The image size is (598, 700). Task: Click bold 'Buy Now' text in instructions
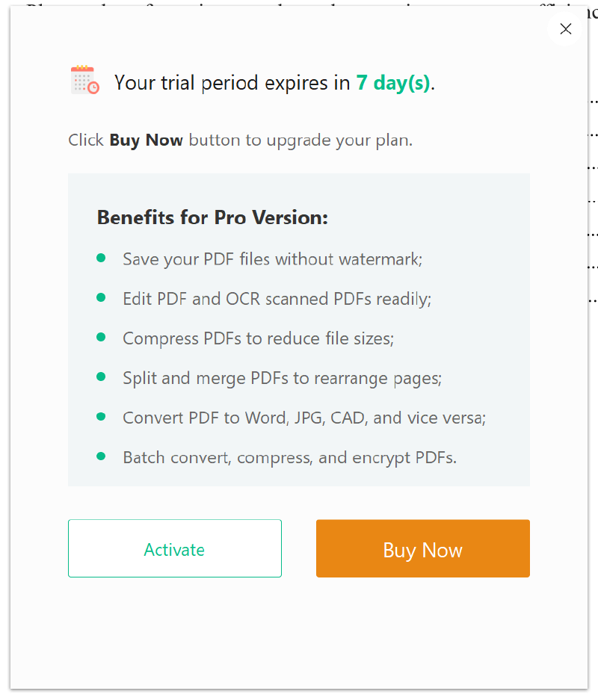146,140
